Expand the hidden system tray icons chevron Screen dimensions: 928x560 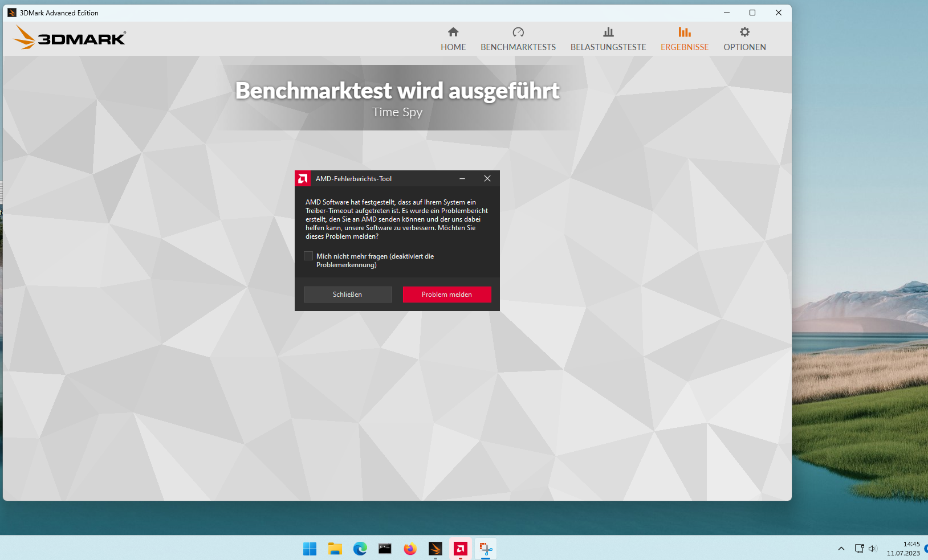point(841,549)
